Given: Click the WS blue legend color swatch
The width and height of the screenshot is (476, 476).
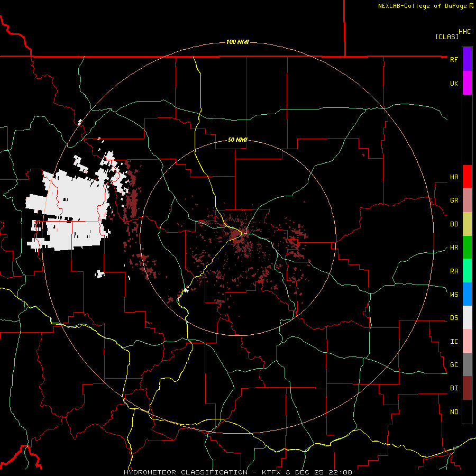Looking at the screenshot, I should point(467,294).
